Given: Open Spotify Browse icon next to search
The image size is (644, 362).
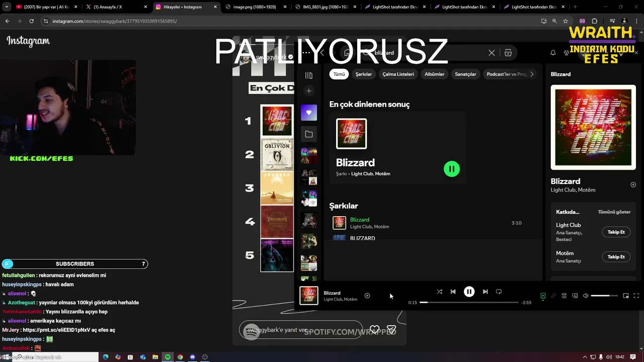Looking at the screenshot, I should (508, 53).
